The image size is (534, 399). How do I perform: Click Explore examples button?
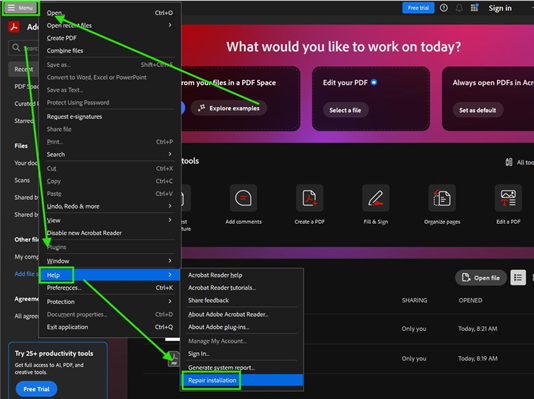(x=229, y=108)
